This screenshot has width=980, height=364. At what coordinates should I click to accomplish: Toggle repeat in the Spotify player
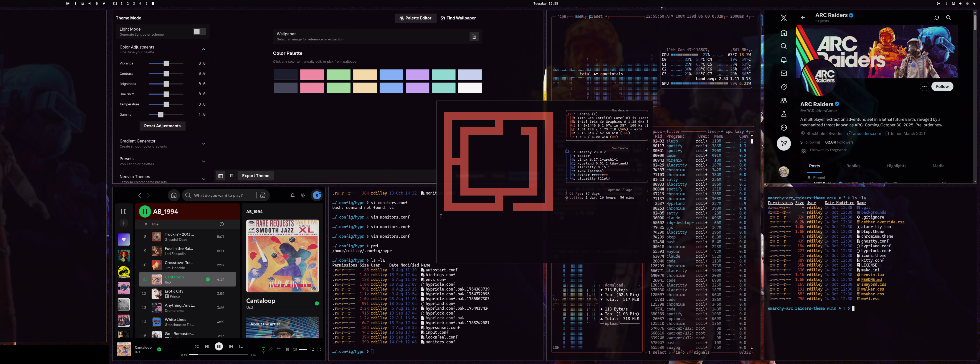pyautogui.click(x=241, y=346)
